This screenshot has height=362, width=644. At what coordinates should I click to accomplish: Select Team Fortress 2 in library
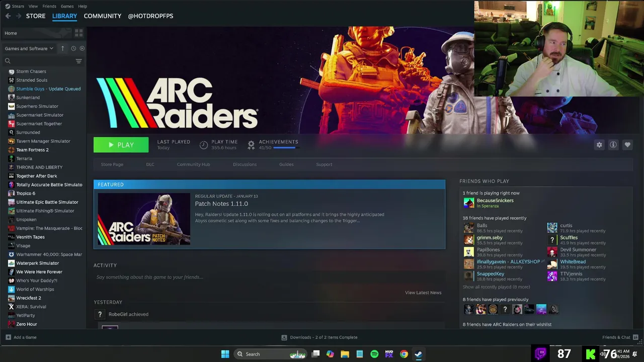pyautogui.click(x=32, y=150)
